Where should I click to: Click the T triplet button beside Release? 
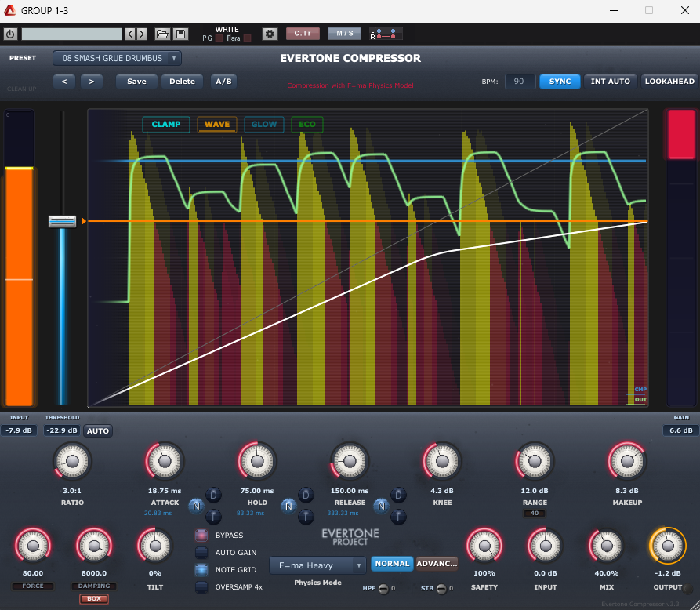[x=398, y=516]
